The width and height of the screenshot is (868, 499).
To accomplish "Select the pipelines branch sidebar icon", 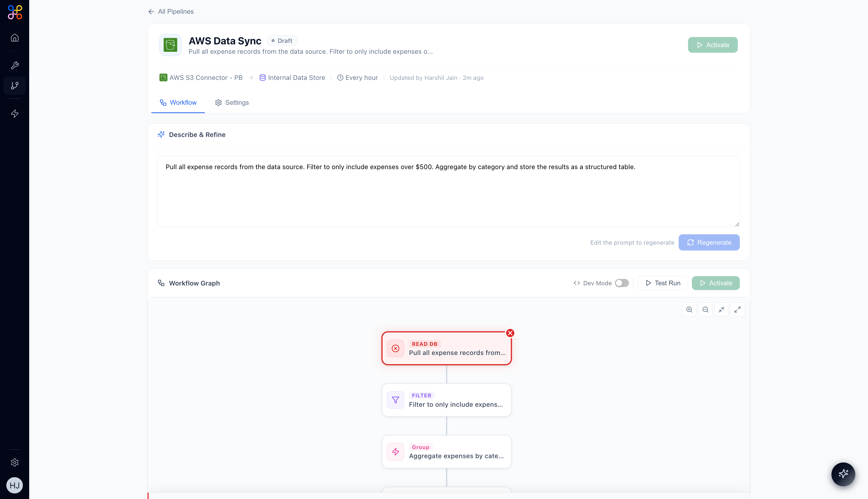I will point(15,85).
